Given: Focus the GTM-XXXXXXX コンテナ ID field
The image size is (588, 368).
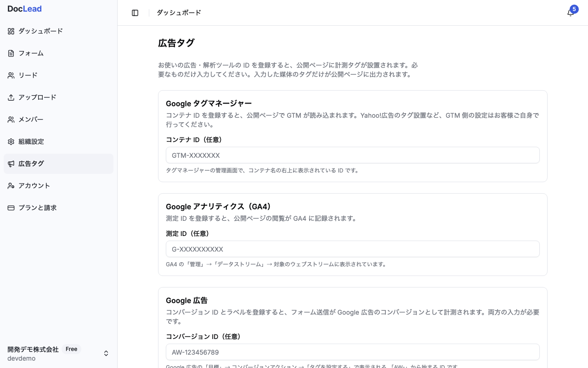Looking at the screenshot, I should (x=352, y=155).
